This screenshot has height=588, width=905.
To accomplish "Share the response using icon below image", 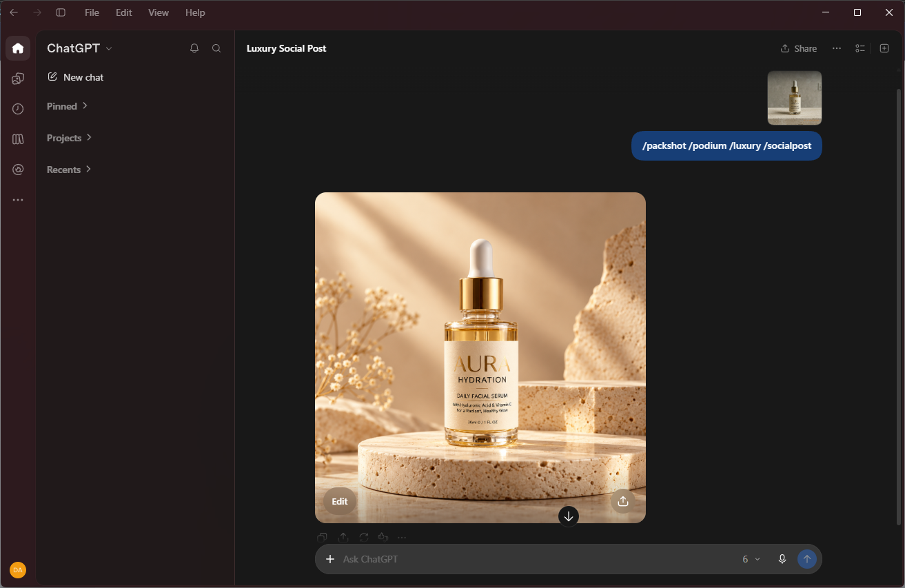I will tap(343, 538).
